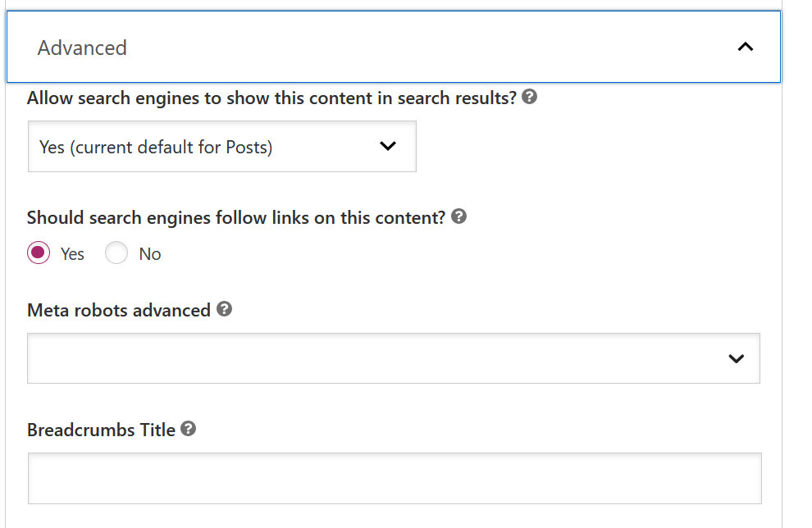
Task: Click help icon next to follow links question
Action: 459,217
